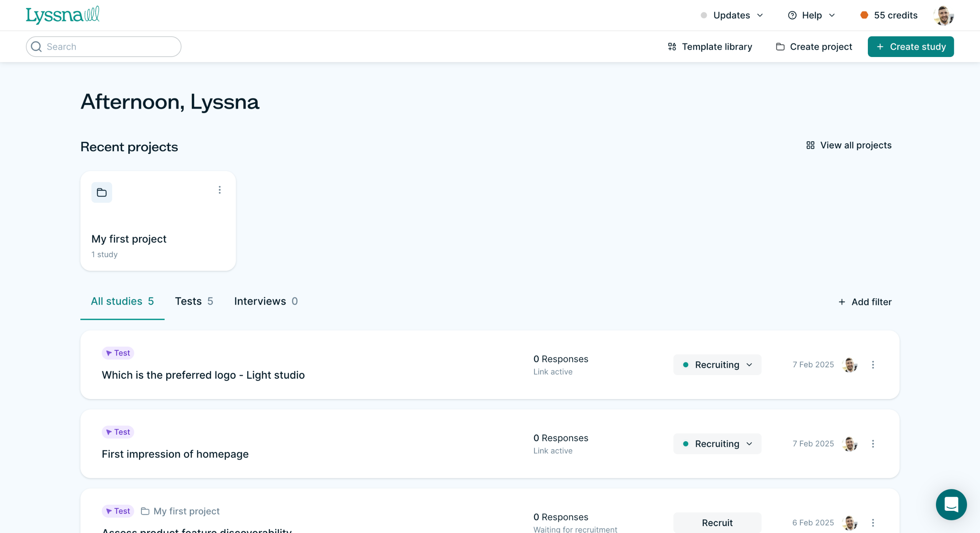
Task: Open the user profile avatar menu
Action: pyautogui.click(x=943, y=16)
